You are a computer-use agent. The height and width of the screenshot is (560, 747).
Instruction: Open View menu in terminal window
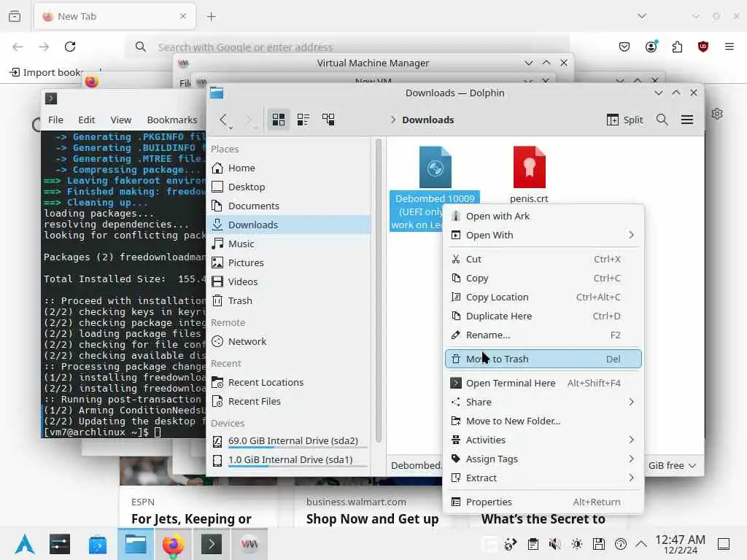[x=121, y=120]
